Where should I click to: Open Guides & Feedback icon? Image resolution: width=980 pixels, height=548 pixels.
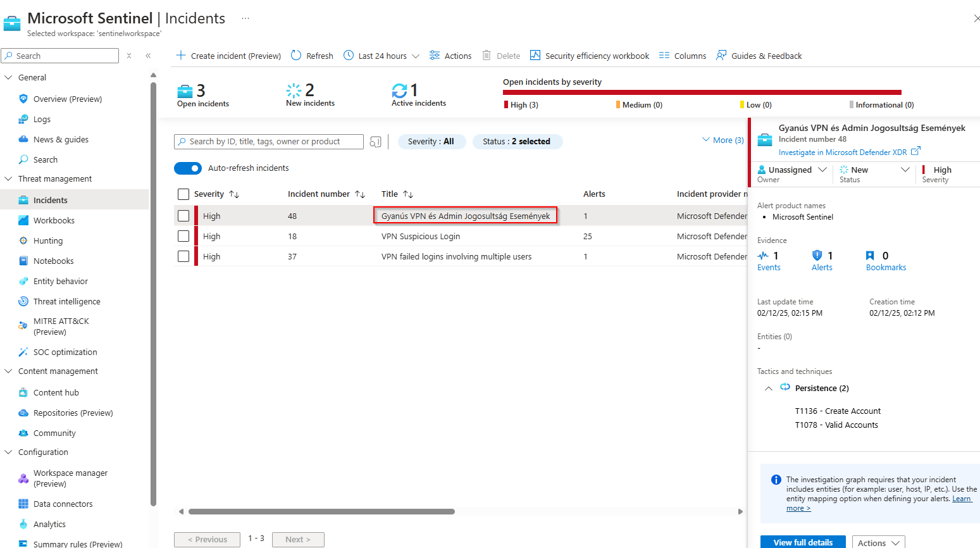(721, 56)
